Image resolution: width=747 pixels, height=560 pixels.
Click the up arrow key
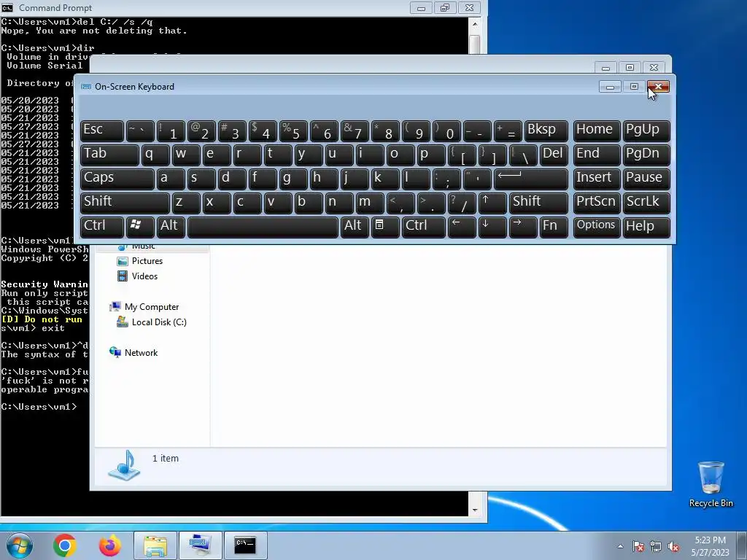click(x=492, y=203)
